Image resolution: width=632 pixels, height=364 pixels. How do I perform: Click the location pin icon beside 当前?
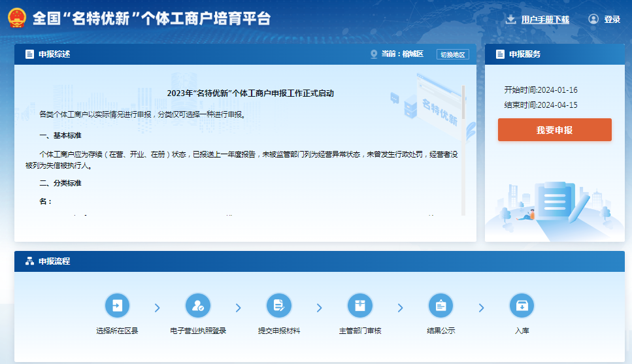[374, 54]
